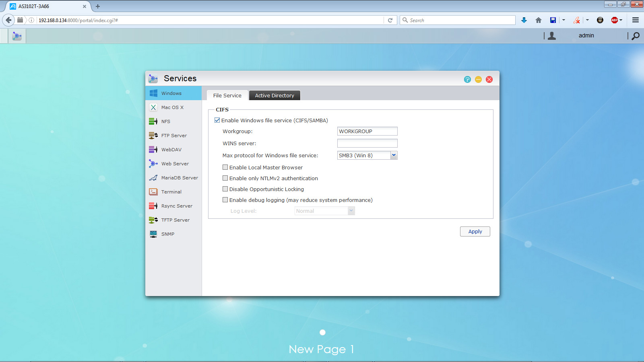
Task: Open SNMP service icon
Action: [153, 234]
